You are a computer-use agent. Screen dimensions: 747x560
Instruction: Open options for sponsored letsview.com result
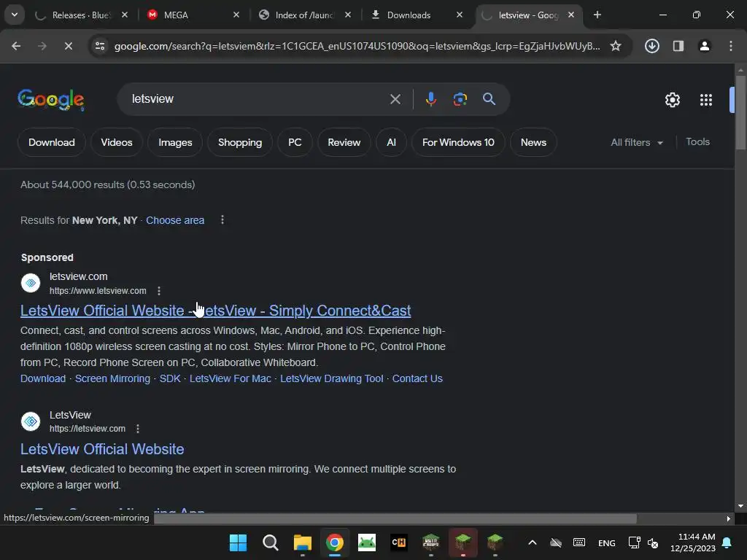tap(158, 290)
